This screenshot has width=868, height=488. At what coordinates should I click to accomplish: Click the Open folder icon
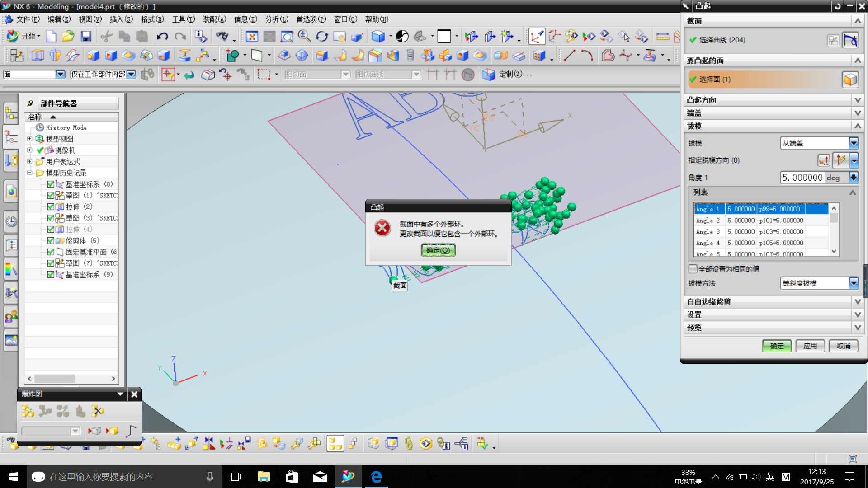68,36
